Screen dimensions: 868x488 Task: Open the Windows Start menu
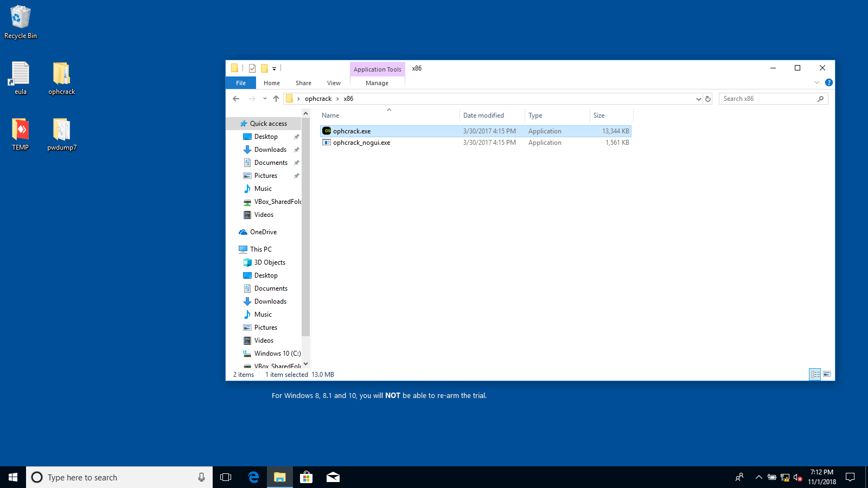(13, 477)
